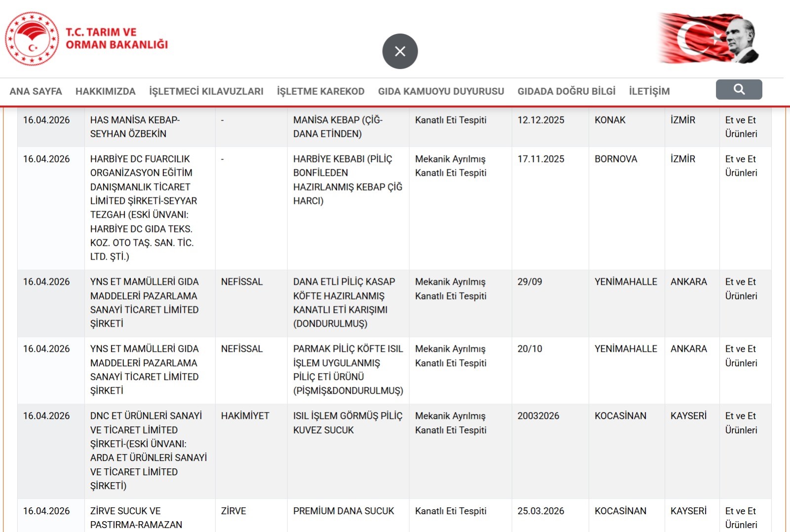Image resolution: width=790 pixels, height=532 pixels.
Task: Open the ANA SAYFA menu item
Action: pos(36,91)
